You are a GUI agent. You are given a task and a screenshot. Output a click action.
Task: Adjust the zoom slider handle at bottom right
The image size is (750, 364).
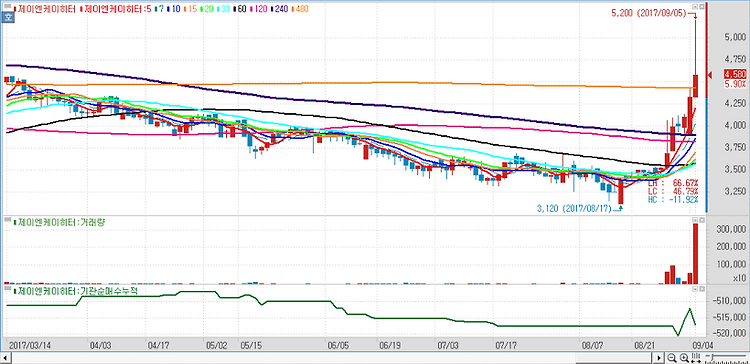point(711,358)
